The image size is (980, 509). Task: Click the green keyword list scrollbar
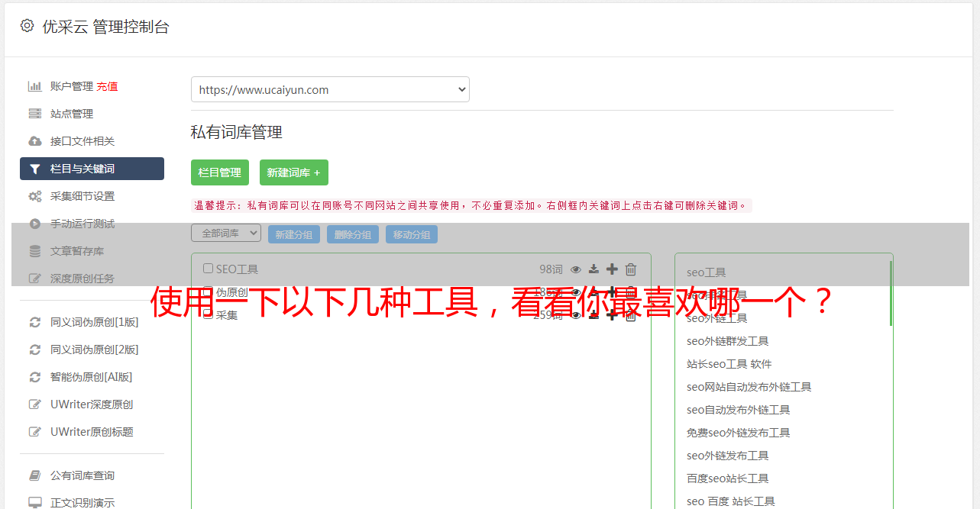click(x=891, y=294)
